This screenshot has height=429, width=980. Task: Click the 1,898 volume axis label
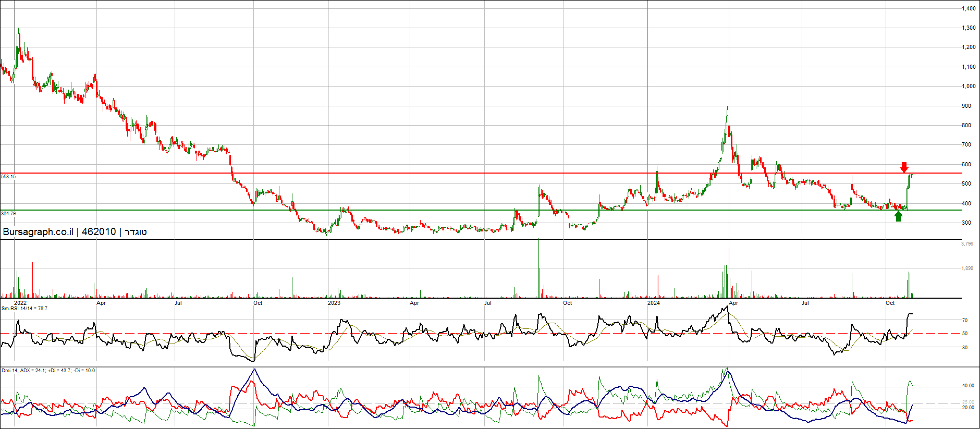coord(967,268)
